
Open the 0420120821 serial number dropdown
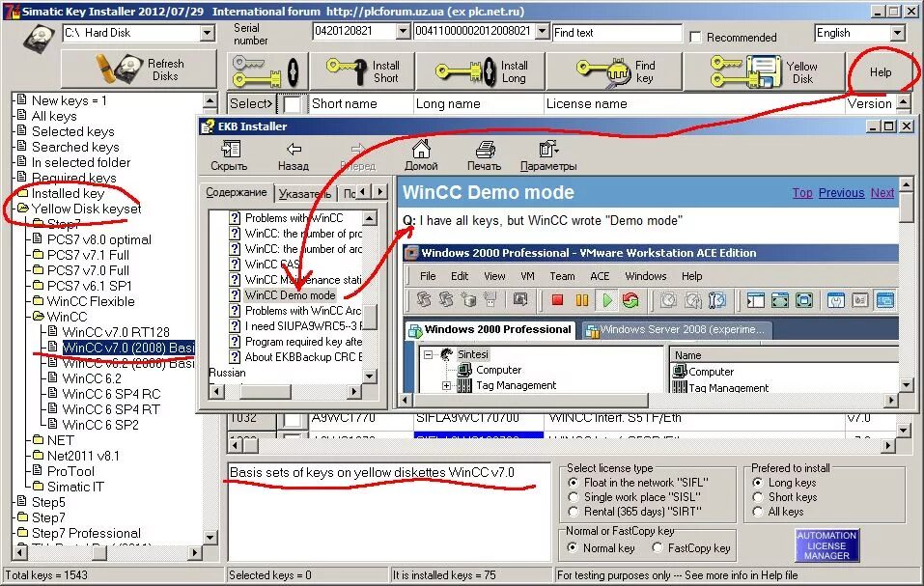click(x=403, y=31)
